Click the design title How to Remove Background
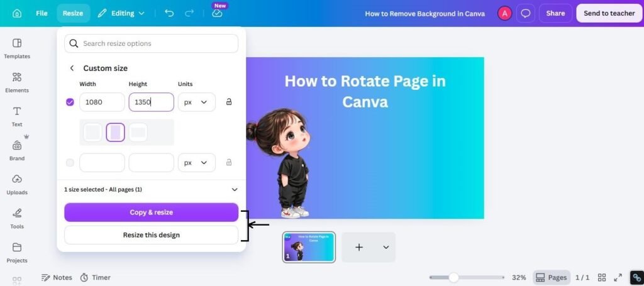Screen dimensions: 644x286 click(x=425, y=14)
